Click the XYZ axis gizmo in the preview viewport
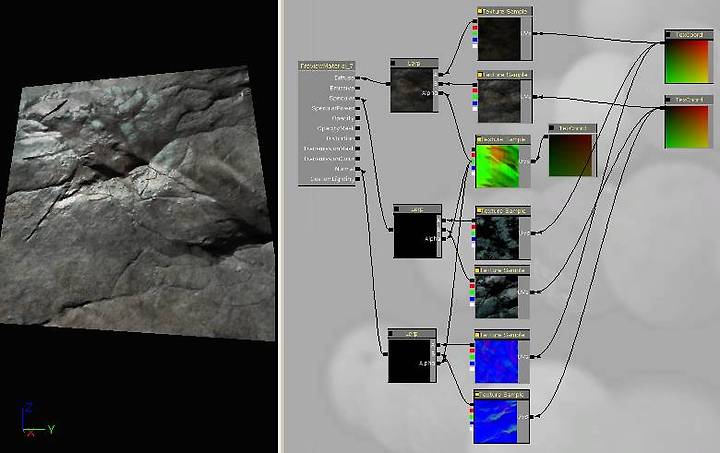The image size is (720, 453). coord(38,420)
